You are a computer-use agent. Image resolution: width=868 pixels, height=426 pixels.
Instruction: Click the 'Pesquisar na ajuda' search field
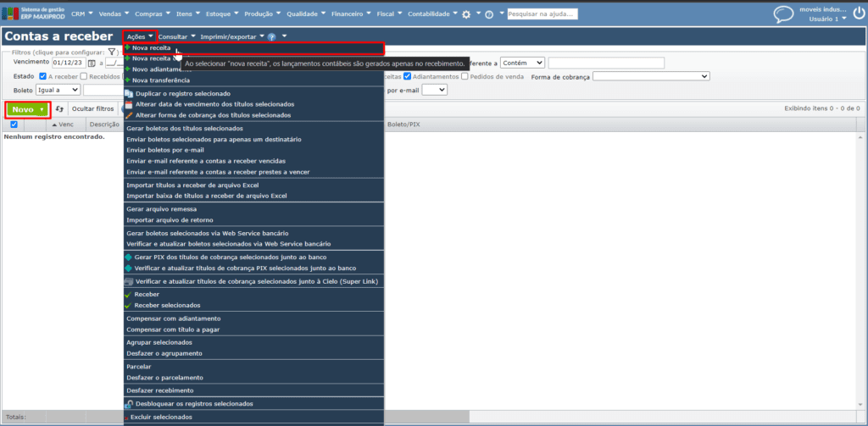(542, 14)
